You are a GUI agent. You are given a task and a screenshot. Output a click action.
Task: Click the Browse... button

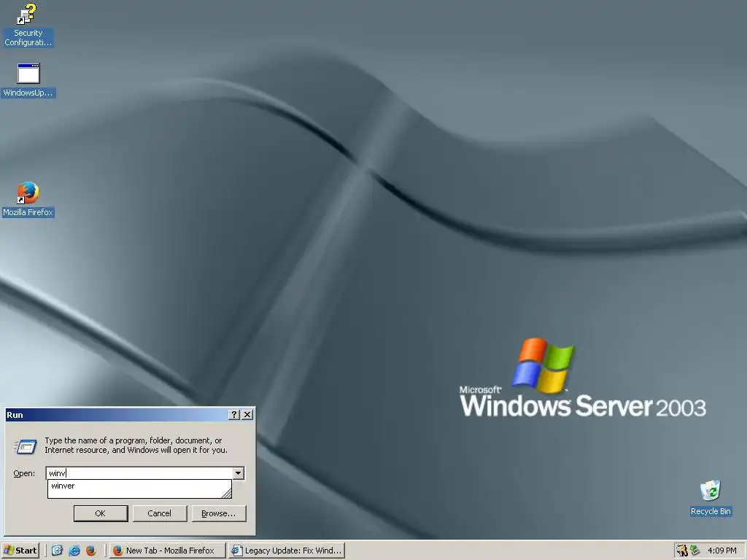[219, 513]
